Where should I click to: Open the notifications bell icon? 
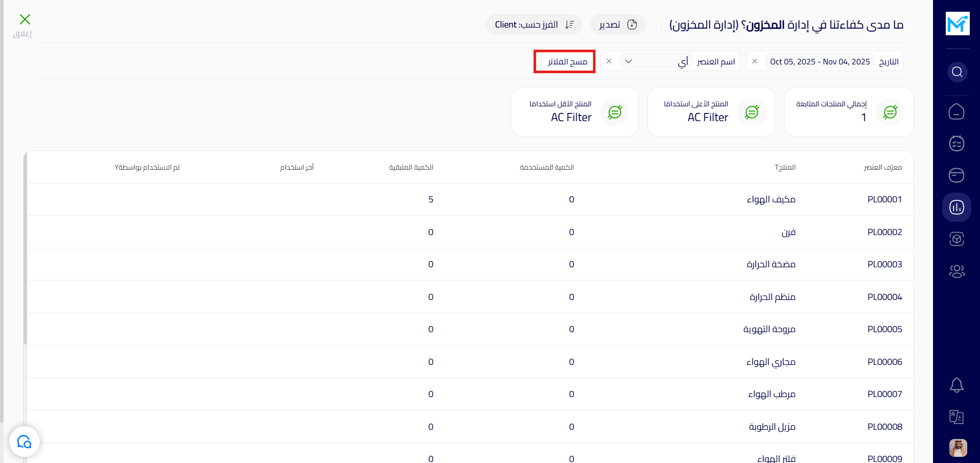pyautogui.click(x=956, y=385)
